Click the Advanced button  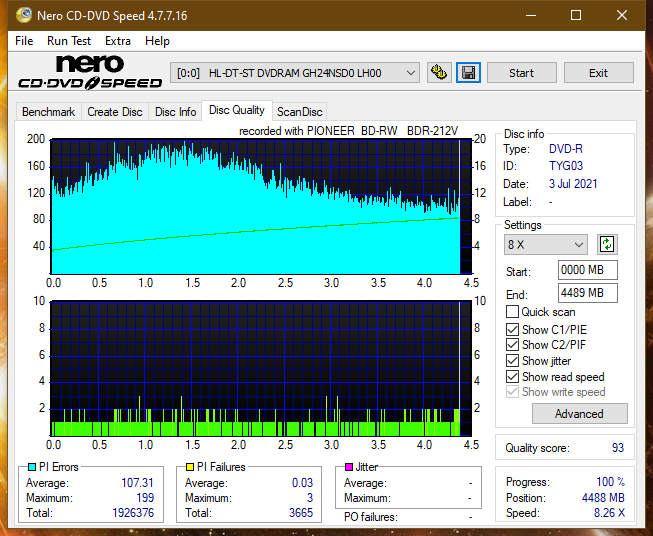[x=579, y=414]
